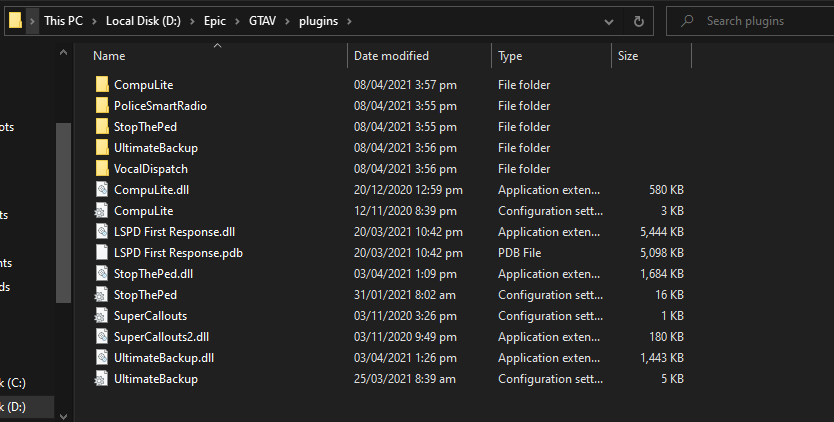
Task: Click the UltimateBackup.dll file icon
Action: point(101,358)
